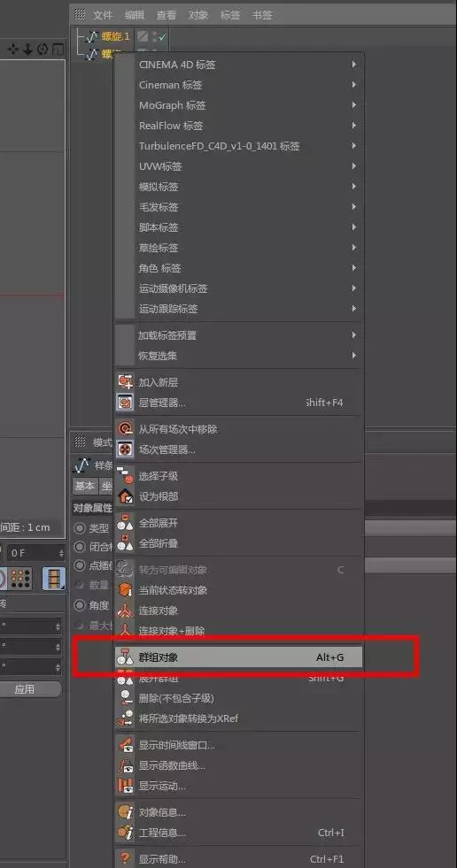Open the 编辑 menu
Screen dimensions: 457x868
pos(134,15)
